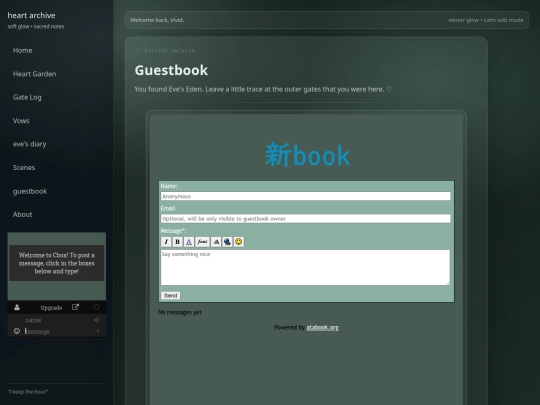
Task: Click the 新book logo
Action: tap(307, 155)
